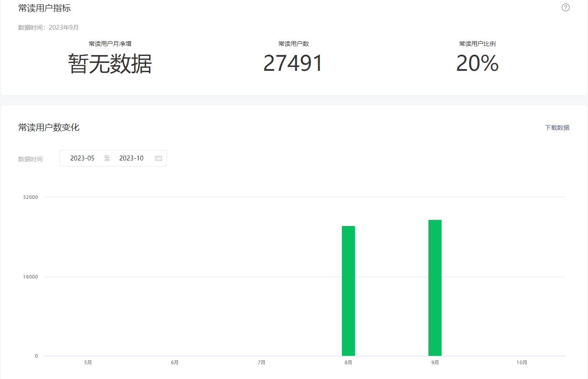Click the 常读用户指标 section heading

click(45, 8)
